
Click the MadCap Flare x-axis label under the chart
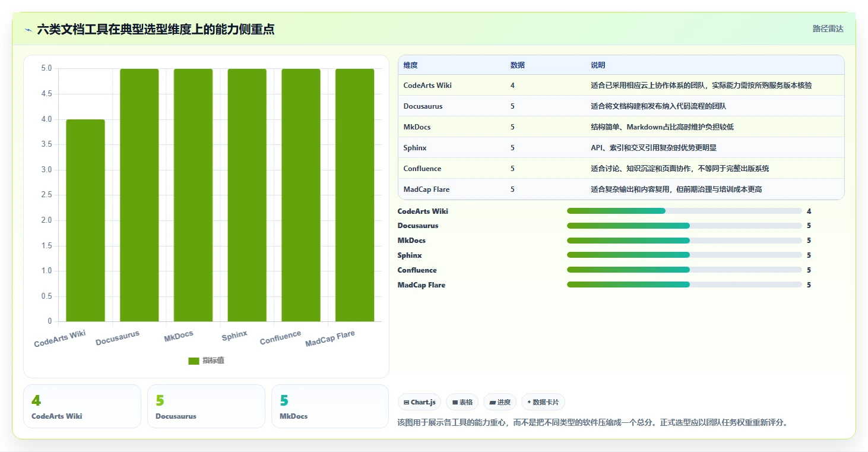click(x=330, y=339)
